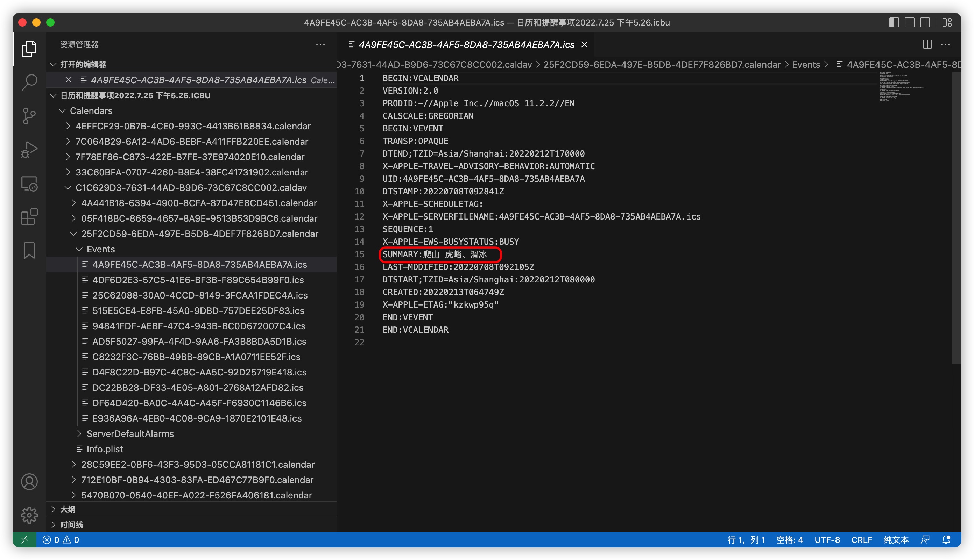Click the feedback icon in status bar
This screenshot has width=974, height=560.
coord(925,540)
